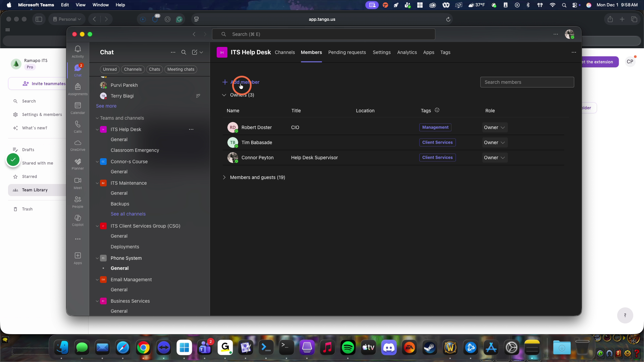Toggle Safari sidebar button
The width and height of the screenshot is (644, 362).
39,19
